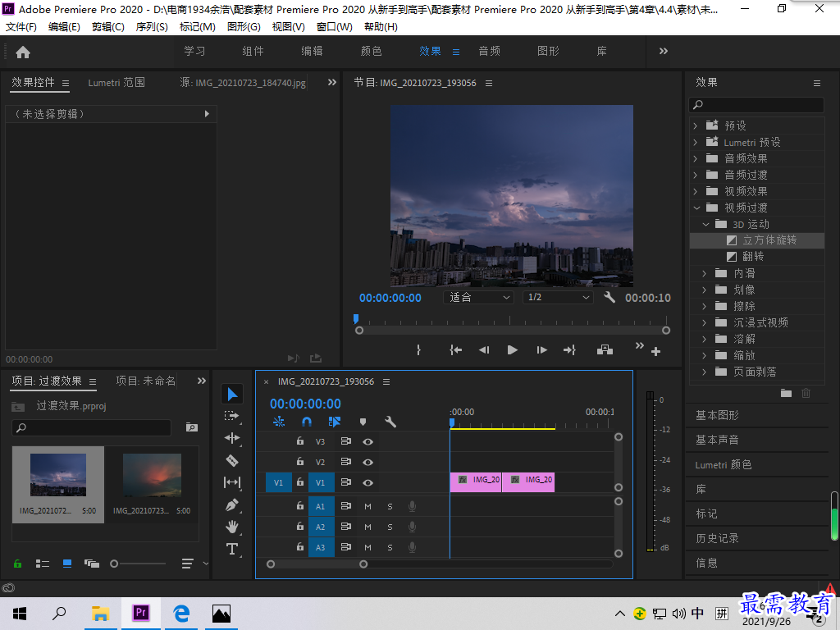The width and height of the screenshot is (840, 630).
Task: Select the Slip tool
Action: pyautogui.click(x=232, y=482)
